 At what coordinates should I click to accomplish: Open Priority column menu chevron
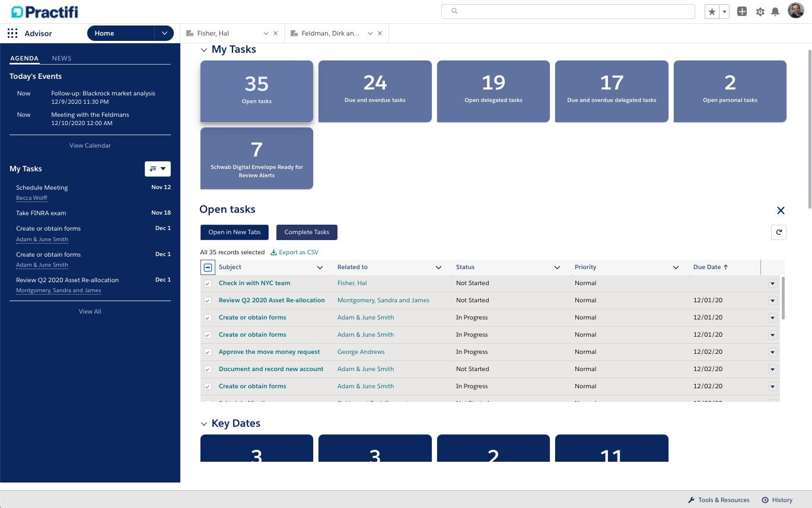[676, 267]
